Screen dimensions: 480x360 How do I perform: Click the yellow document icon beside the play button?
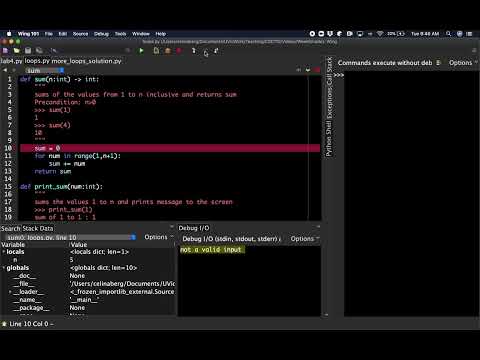coord(156,51)
